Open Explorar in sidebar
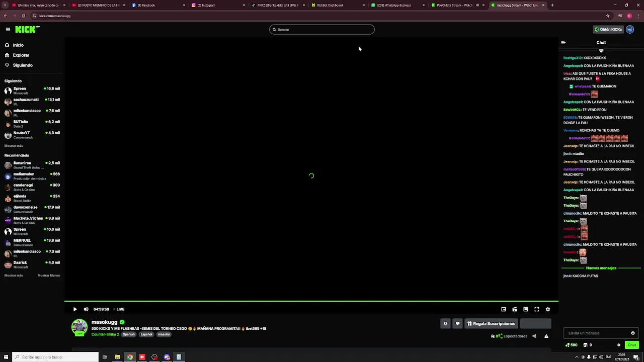 [21, 55]
